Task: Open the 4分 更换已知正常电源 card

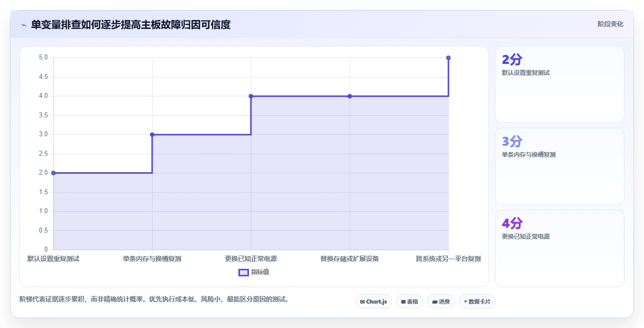Action: tap(560, 248)
